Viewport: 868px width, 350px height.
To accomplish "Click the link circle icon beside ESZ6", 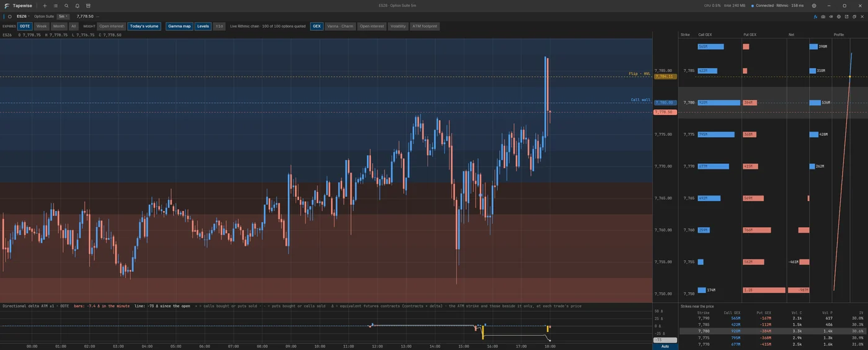I will click(10, 16).
